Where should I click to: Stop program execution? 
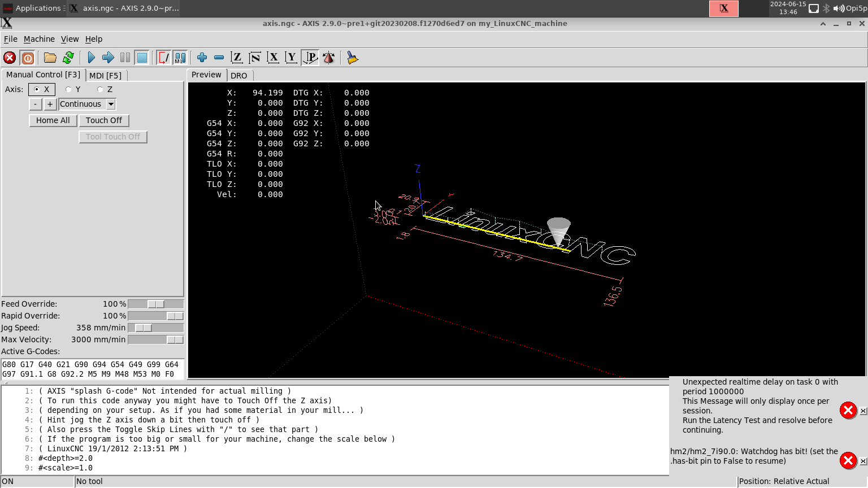click(x=142, y=58)
